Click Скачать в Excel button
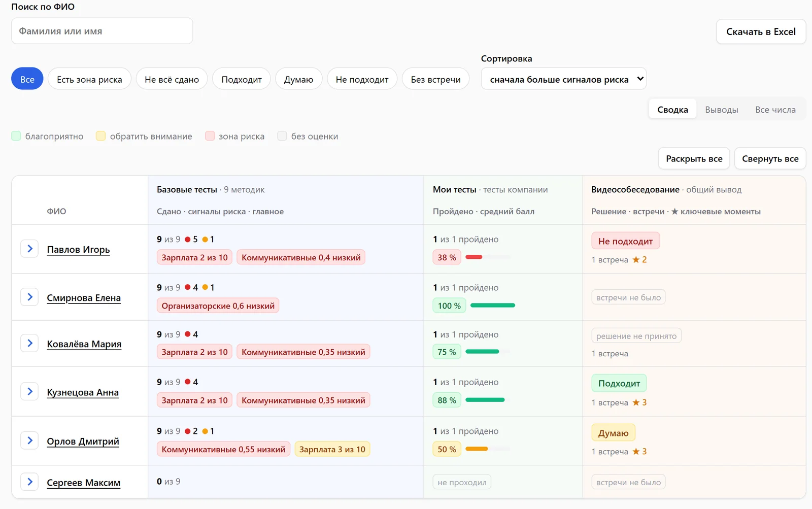The height and width of the screenshot is (509, 812). click(x=761, y=31)
